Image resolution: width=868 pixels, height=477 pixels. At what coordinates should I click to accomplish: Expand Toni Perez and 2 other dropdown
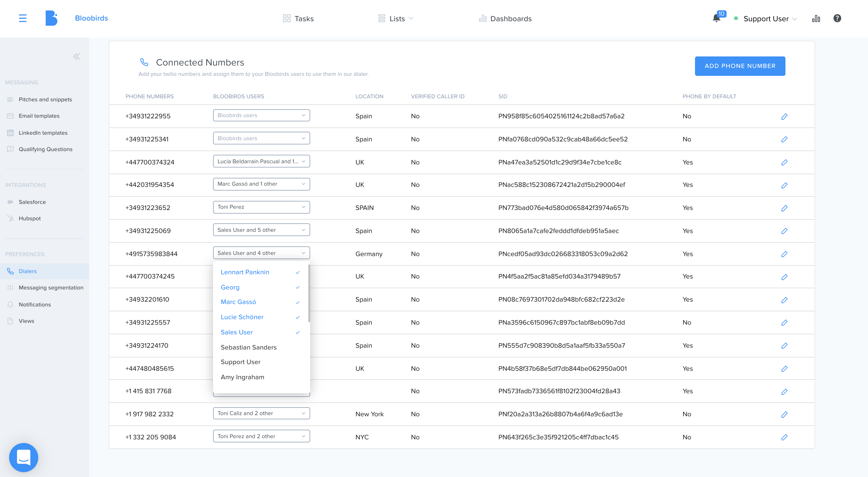261,436
